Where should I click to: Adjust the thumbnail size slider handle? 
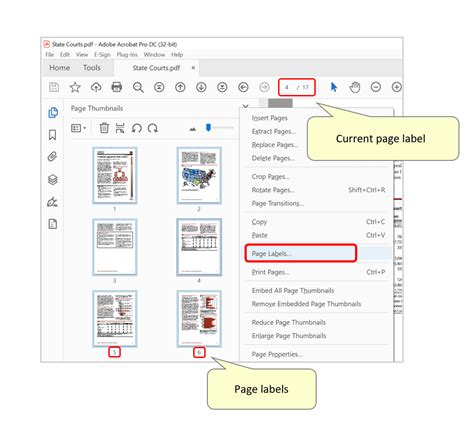pyautogui.click(x=208, y=127)
